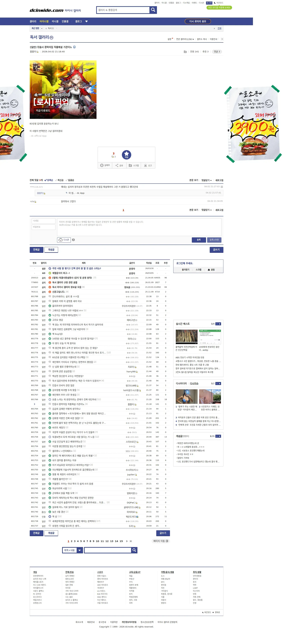Click the 디시콘 emoticon button
The height and width of the screenshot is (644, 284).
point(64,240)
